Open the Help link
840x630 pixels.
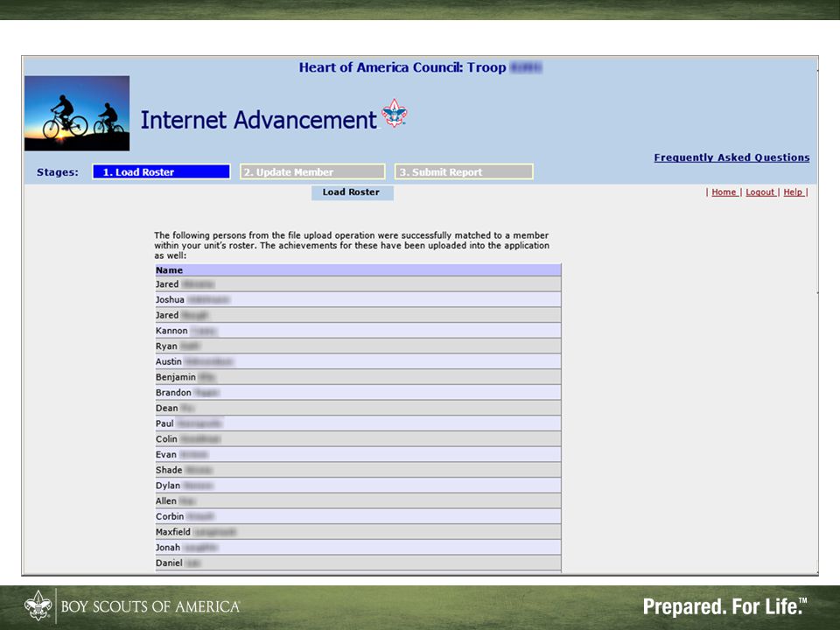[793, 192]
